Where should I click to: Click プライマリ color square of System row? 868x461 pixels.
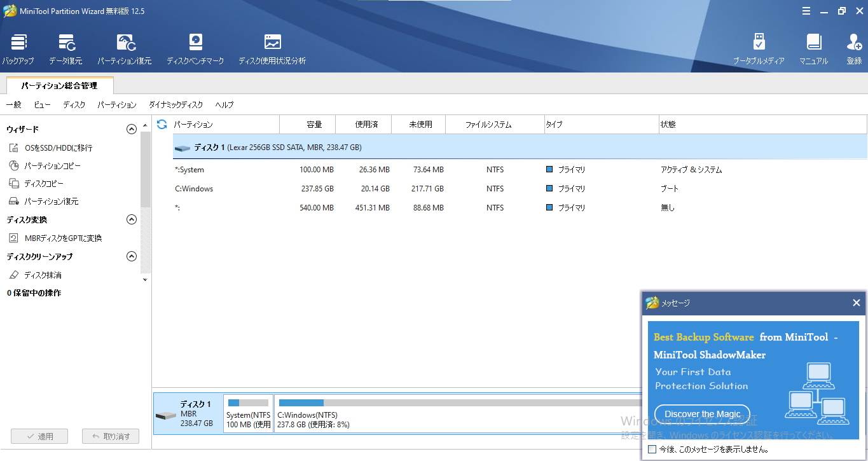[549, 170]
